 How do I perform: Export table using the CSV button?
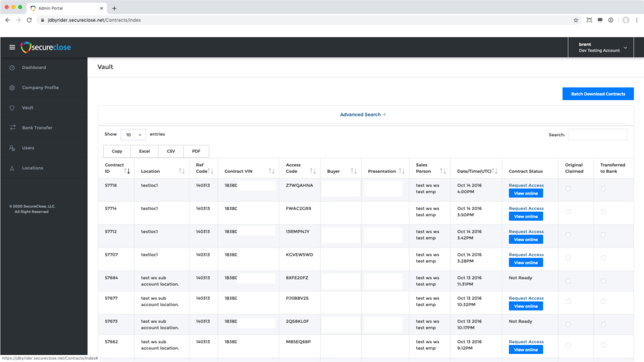point(170,151)
